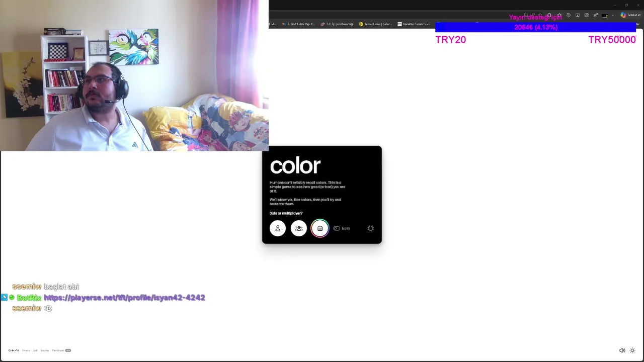
Task: Switch theme with the sun icon
Action: pos(632,350)
